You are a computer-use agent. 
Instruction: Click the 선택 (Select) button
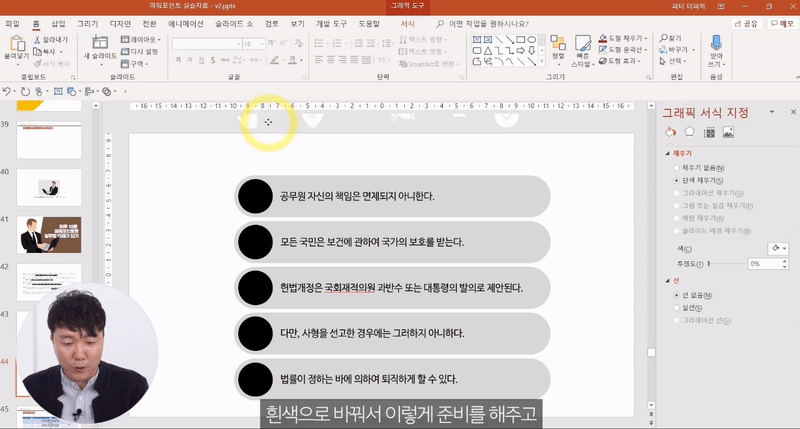pyautogui.click(x=671, y=61)
